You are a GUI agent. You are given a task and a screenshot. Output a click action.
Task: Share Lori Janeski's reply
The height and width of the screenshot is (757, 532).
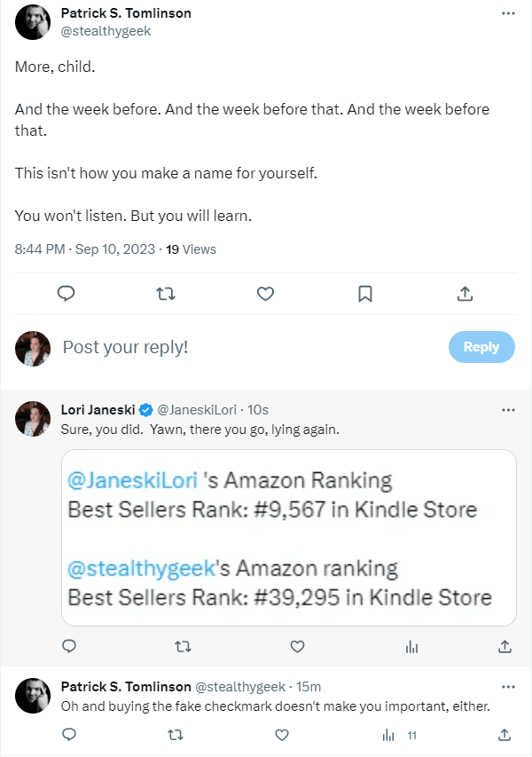504,646
